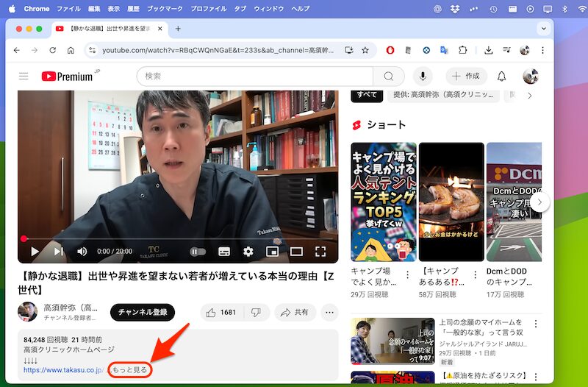Reload the page
Image resolution: width=588 pixels, height=387 pixels.
coord(52,50)
